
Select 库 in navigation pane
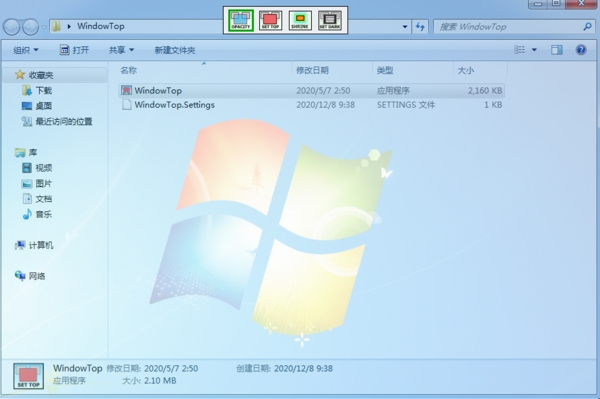coord(33,153)
